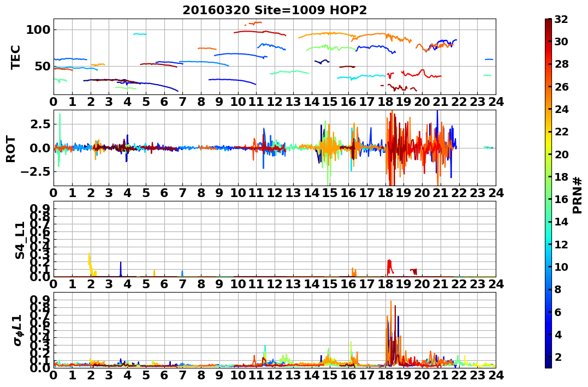The image size is (588, 387).
Task: Click hour 6 tick label below the TEC panel
Action: (x=164, y=102)
